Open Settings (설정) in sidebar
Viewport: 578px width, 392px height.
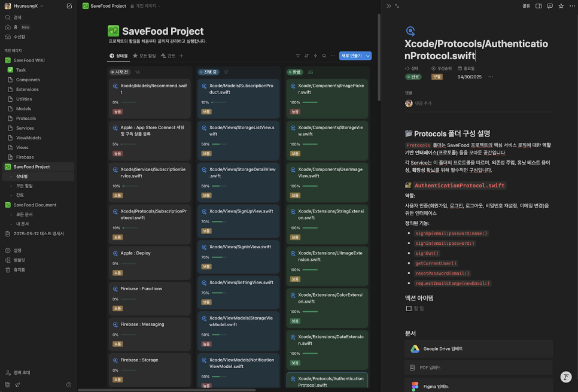coord(13,250)
